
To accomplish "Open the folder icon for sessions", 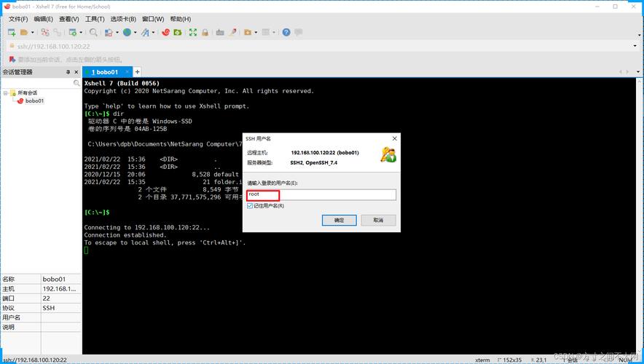I will coord(24,32).
